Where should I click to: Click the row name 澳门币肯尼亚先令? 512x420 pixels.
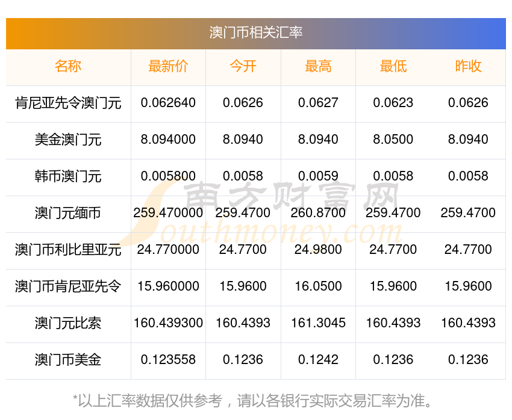pos(68,286)
